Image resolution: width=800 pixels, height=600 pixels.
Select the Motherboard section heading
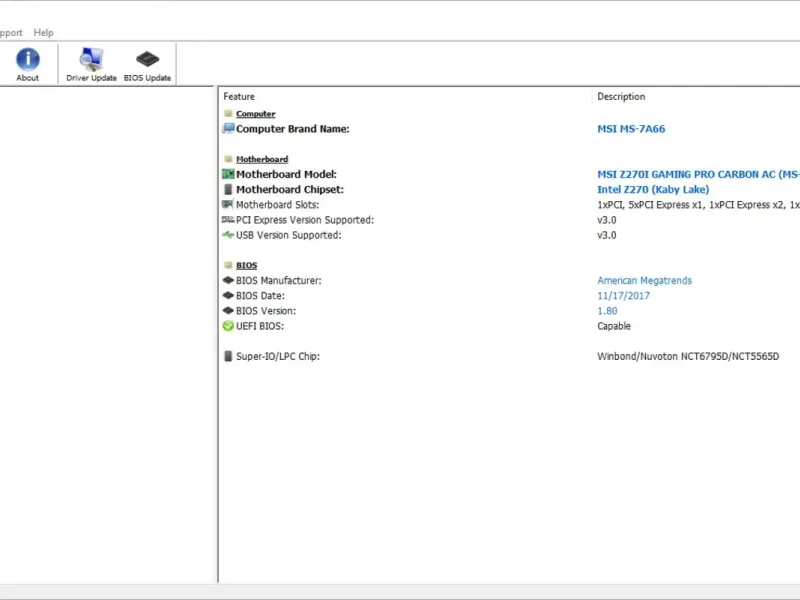(x=262, y=159)
